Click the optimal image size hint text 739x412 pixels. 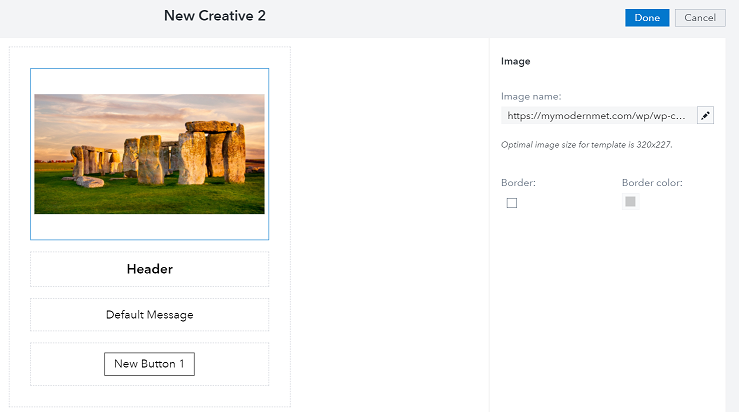[587, 145]
